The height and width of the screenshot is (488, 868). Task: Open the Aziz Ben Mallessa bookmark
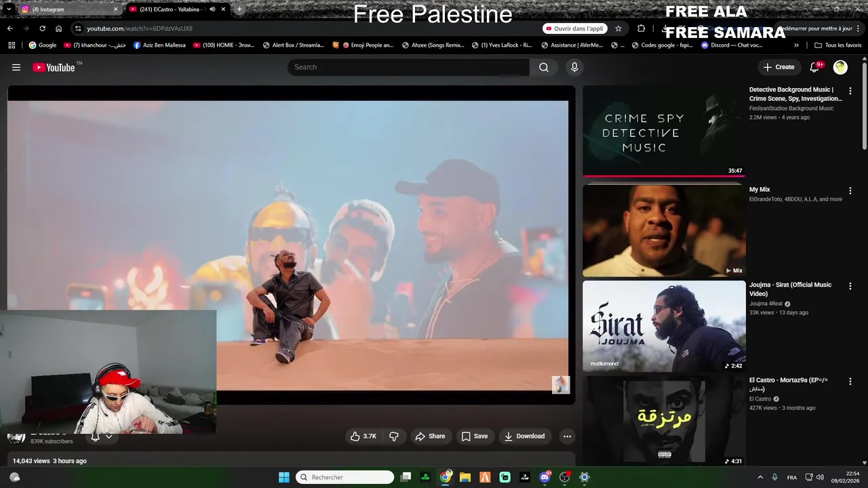pos(159,45)
